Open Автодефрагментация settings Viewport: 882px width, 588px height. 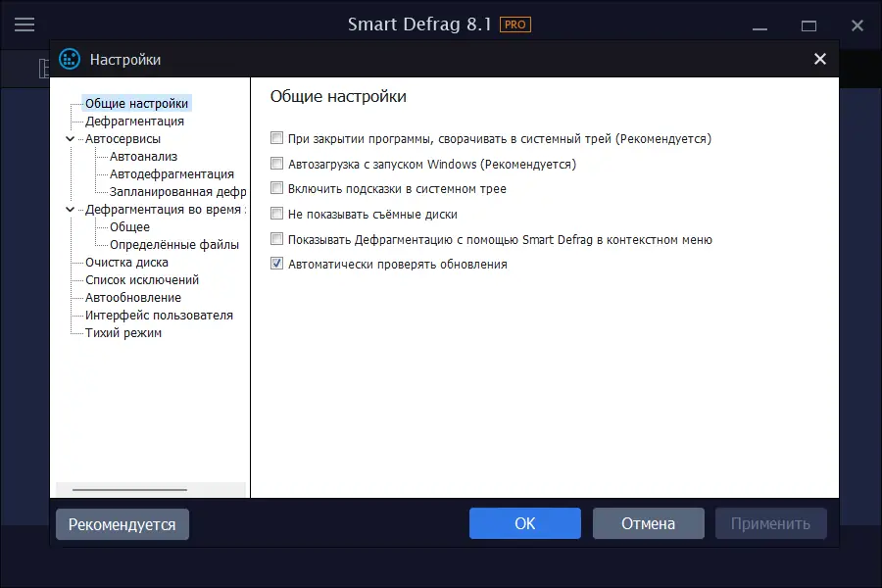point(171,173)
